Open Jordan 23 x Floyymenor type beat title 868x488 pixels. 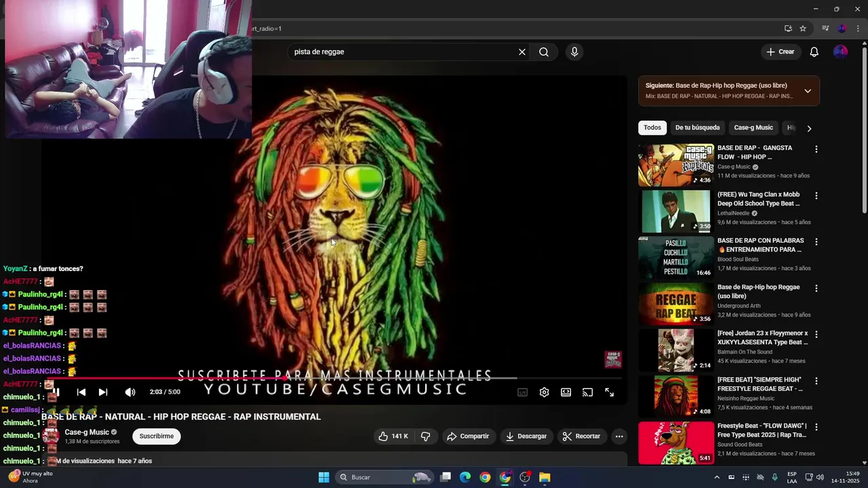pos(763,338)
